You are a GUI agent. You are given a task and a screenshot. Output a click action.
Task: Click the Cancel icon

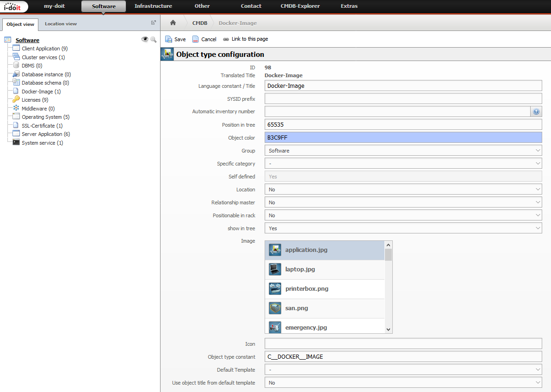click(195, 39)
